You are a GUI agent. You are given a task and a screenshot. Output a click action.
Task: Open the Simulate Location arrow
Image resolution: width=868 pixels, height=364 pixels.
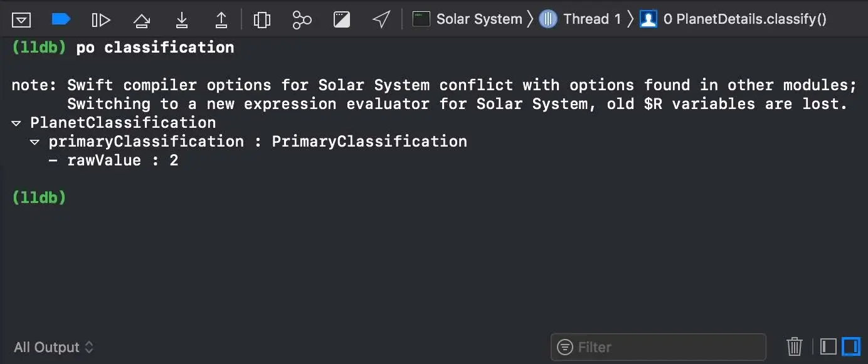pos(381,19)
